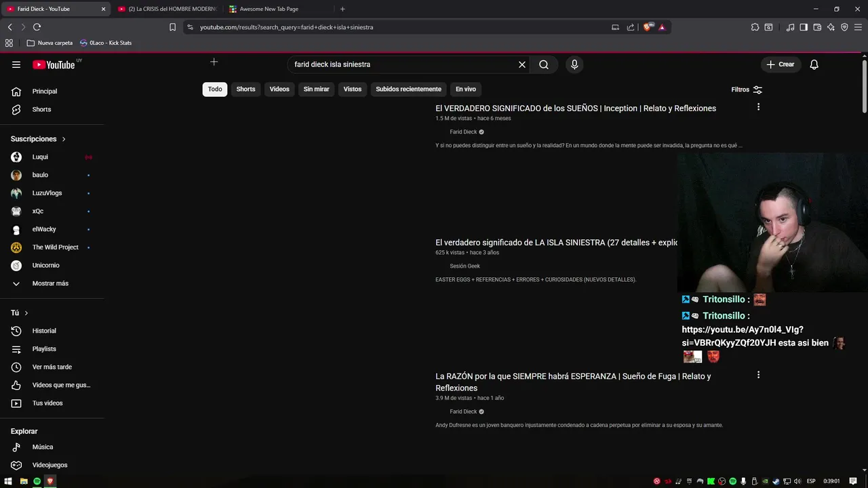Open the Nueva carpeta bookmark folder

(50, 43)
